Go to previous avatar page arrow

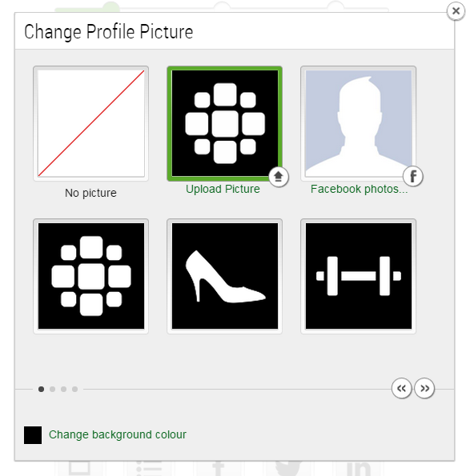click(x=402, y=388)
